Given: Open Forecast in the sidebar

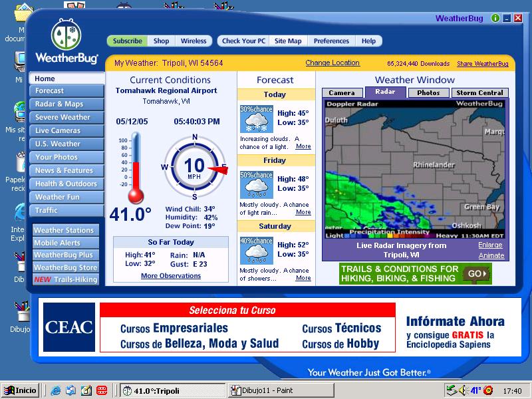Looking at the screenshot, I should (66, 91).
